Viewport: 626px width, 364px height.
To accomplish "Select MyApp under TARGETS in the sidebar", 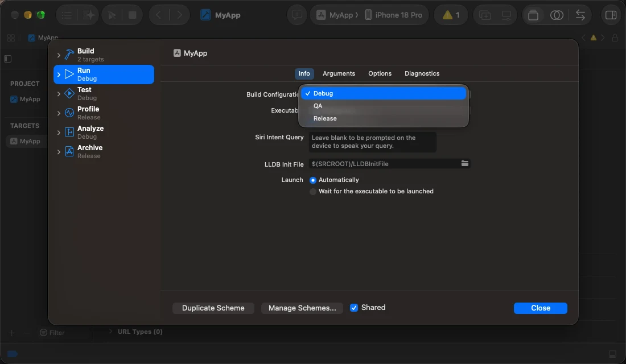I will 26,141.
